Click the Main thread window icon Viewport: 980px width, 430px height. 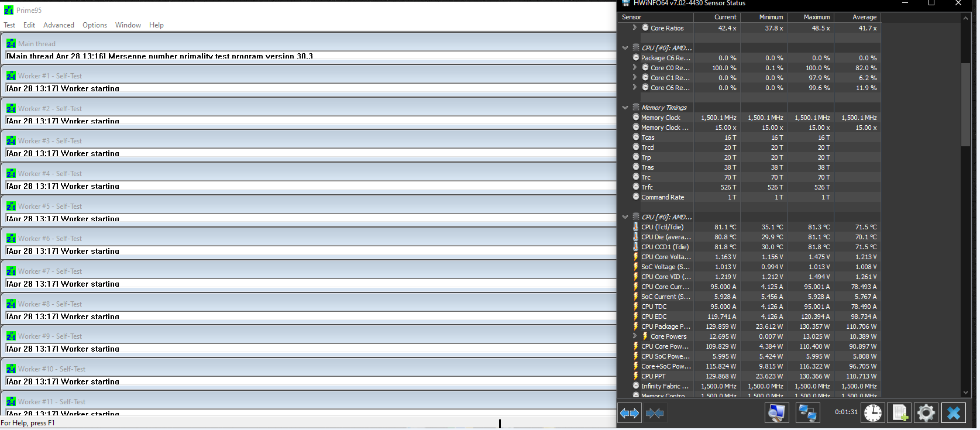tap(11, 43)
